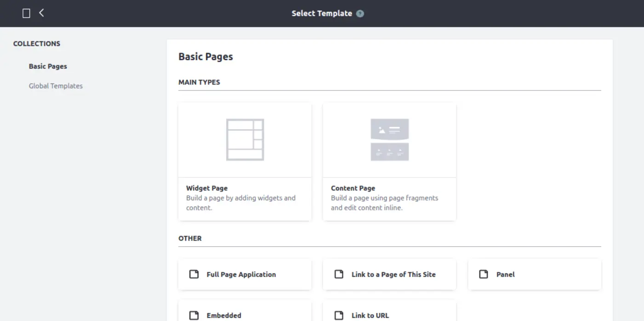Click the Embedded page icon
The height and width of the screenshot is (321, 644).
(194, 315)
